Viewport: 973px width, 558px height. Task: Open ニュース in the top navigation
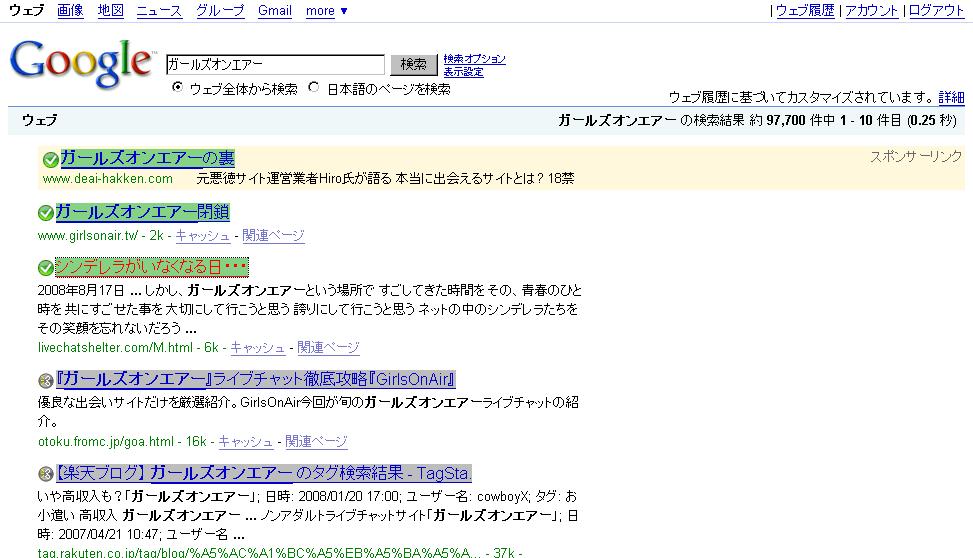(159, 11)
